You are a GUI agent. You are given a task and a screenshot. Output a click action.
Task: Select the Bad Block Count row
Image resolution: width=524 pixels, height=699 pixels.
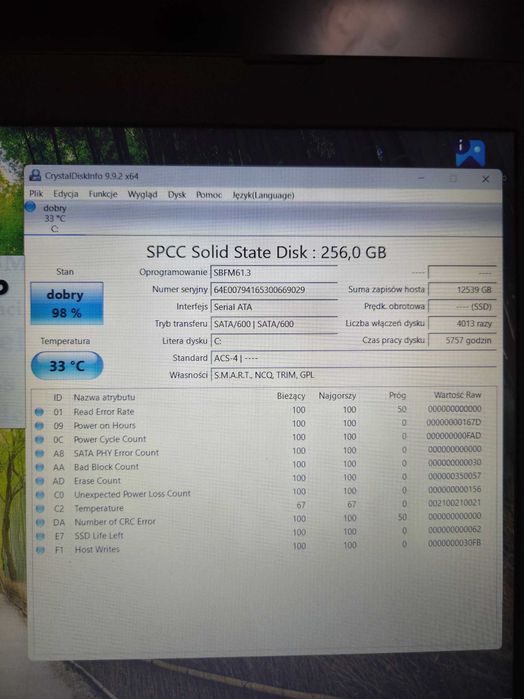(x=264, y=465)
